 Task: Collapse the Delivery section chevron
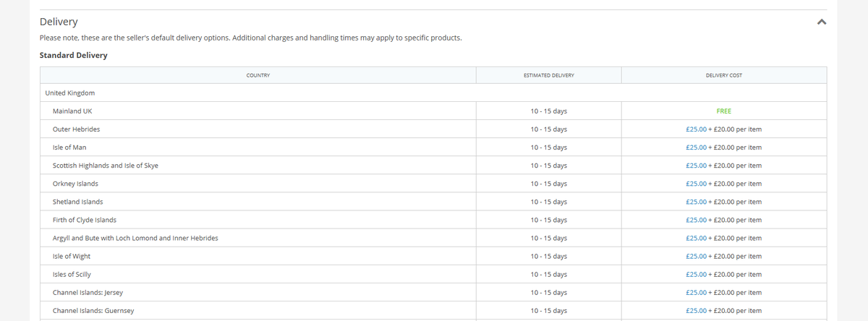tap(821, 22)
